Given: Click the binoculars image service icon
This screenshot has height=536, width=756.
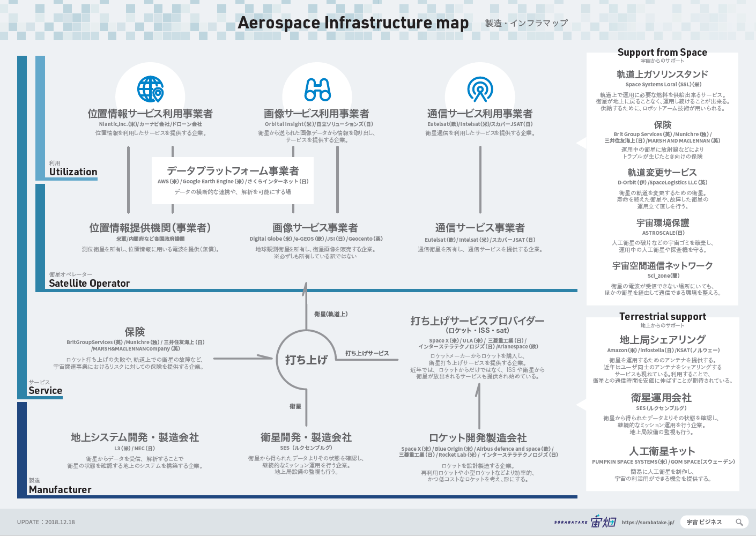Looking at the screenshot, I should coord(317,90).
